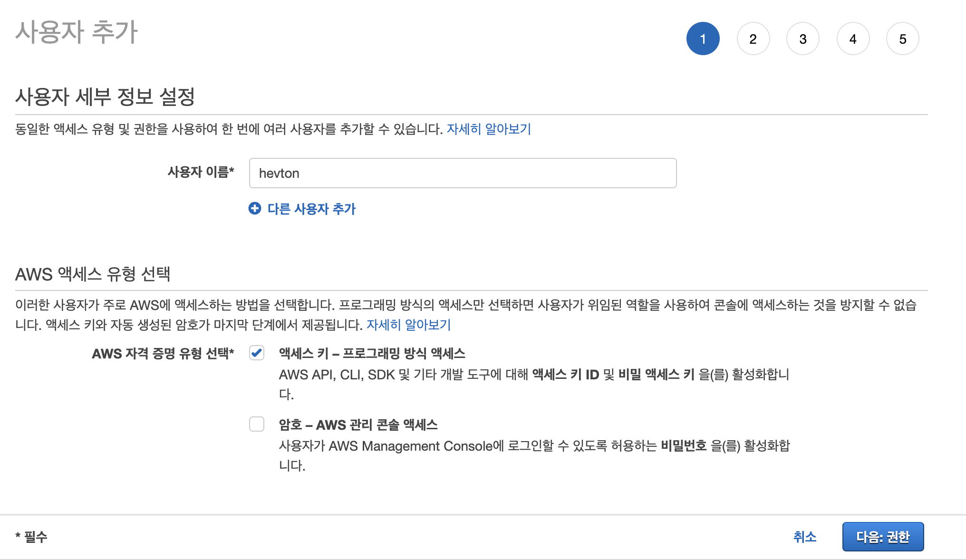Select wizard step 3 circle
966x560 pixels.
click(x=803, y=39)
